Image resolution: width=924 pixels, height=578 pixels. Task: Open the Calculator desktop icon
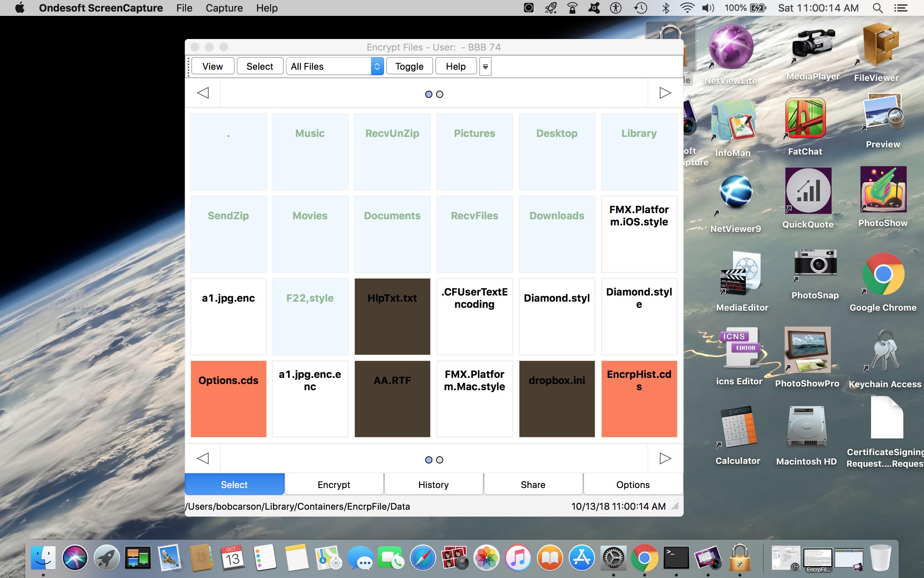pos(738,427)
